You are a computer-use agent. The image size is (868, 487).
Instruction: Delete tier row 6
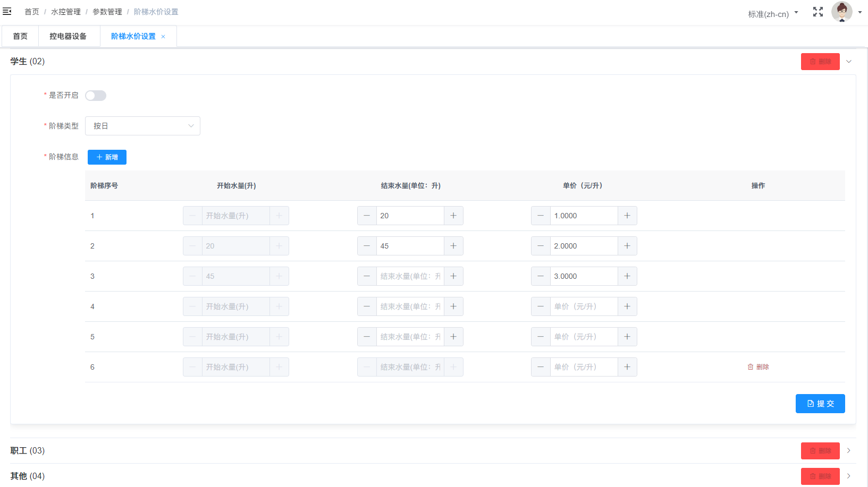pos(758,367)
